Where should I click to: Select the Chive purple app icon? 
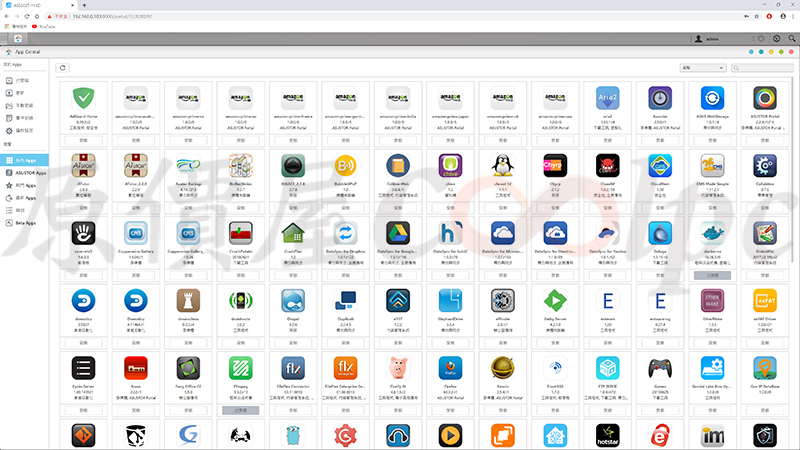pos(451,166)
